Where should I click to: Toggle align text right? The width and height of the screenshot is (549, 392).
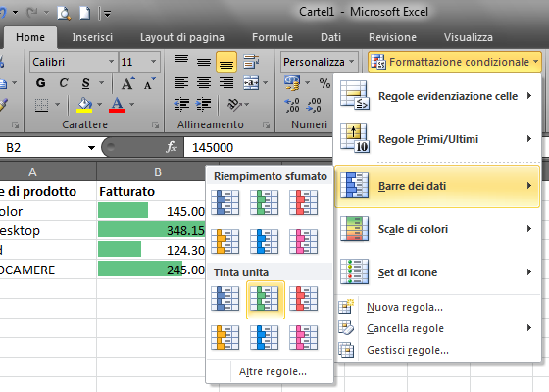[226, 83]
